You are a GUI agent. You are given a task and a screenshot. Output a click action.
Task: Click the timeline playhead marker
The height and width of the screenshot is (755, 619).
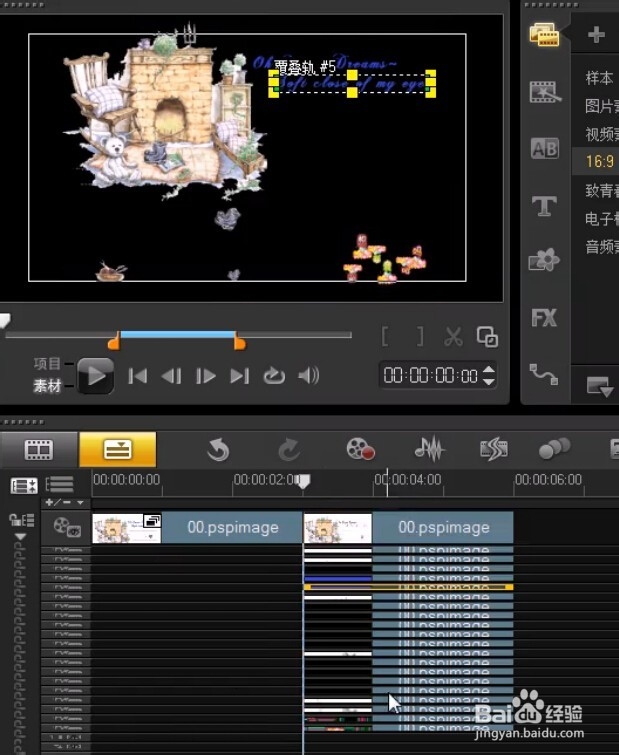[x=304, y=481]
